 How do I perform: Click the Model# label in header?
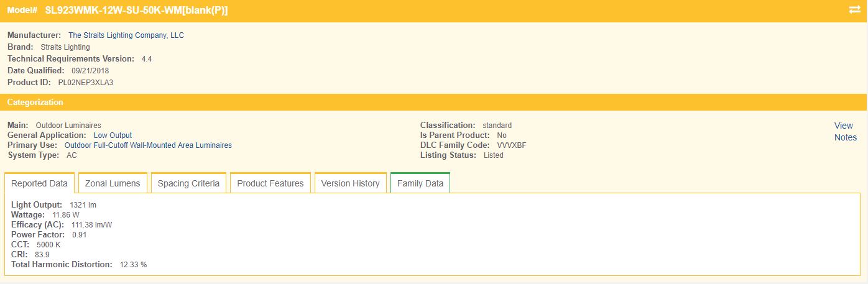click(x=22, y=11)
